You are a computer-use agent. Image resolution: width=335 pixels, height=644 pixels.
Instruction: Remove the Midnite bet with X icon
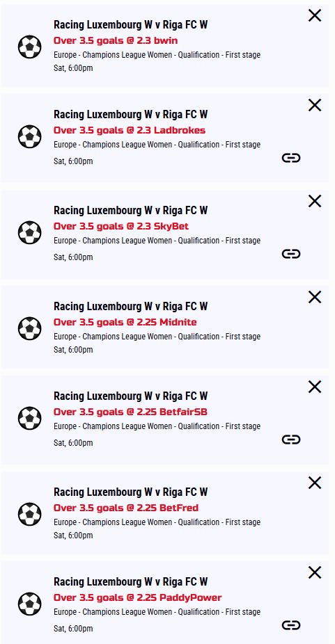point(314,297)
